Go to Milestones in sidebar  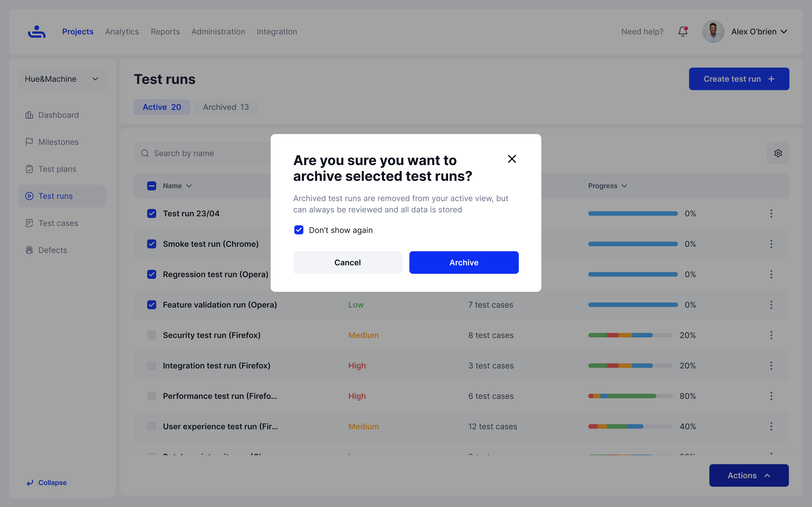(58, 142)
